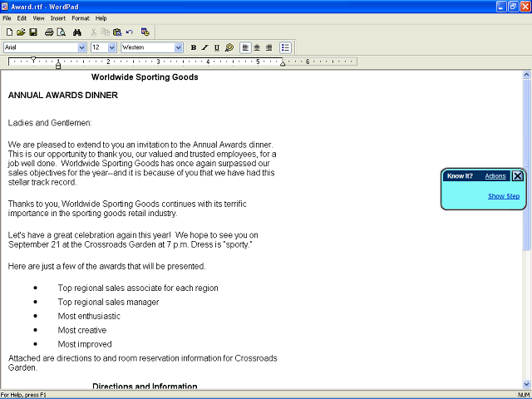Click the Show Step link
The image size is (532, 399).
504,196
